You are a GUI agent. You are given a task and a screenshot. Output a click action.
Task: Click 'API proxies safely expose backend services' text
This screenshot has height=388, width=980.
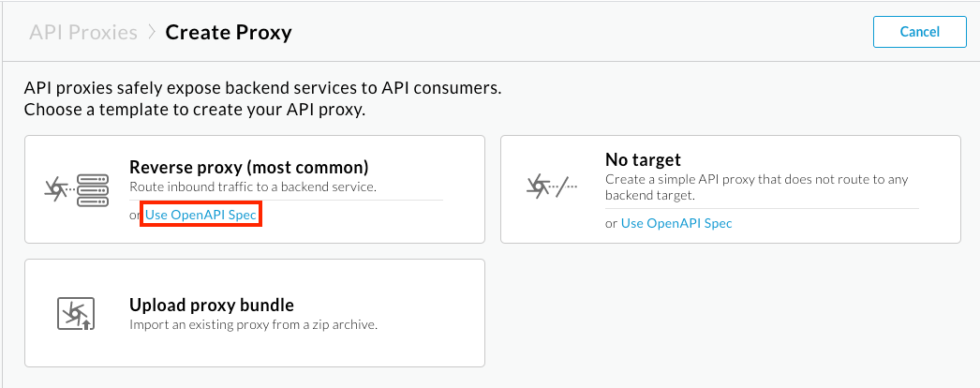point(262,89)
